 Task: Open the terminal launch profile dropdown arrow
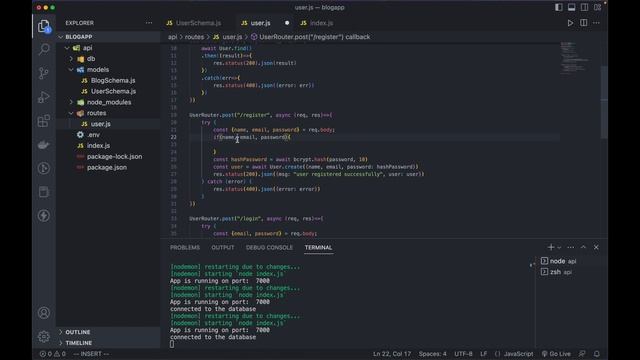pyautogui.click(x=559, y=248)
